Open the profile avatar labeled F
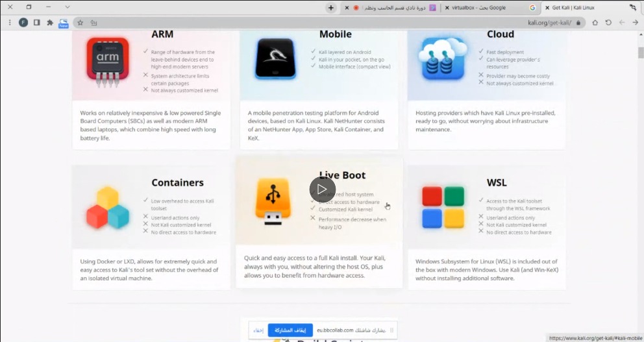 point(23,23)
